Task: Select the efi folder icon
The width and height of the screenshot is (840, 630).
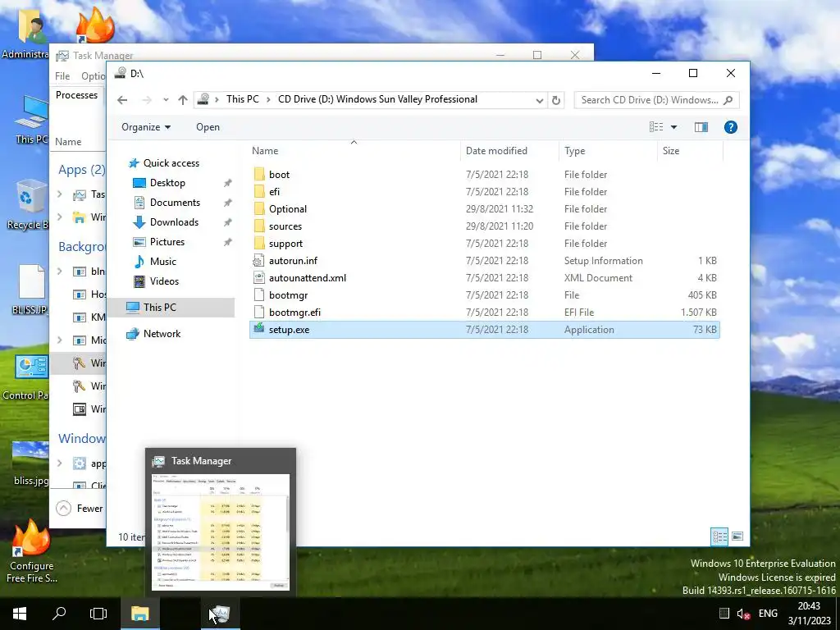Action: [259, 191]
